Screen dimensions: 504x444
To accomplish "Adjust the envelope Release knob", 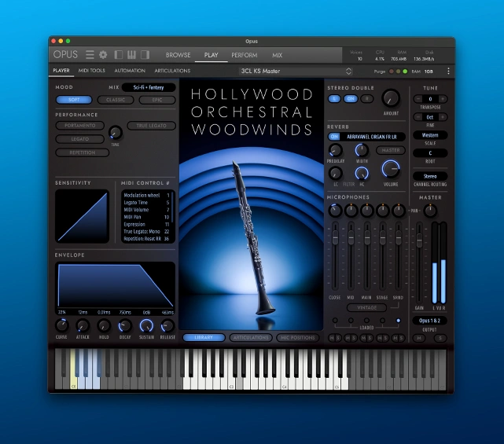I will [x=167, y=326].
